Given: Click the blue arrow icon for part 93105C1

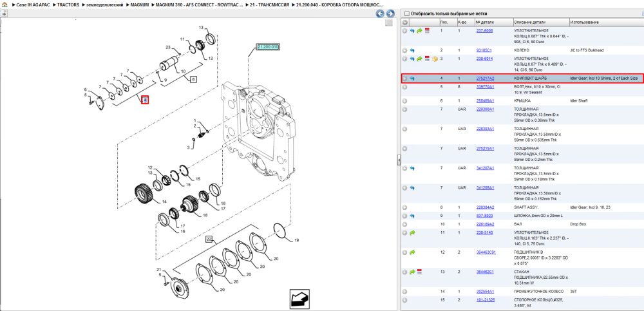Looking at the screenshot, I should [x=412, y=50].
